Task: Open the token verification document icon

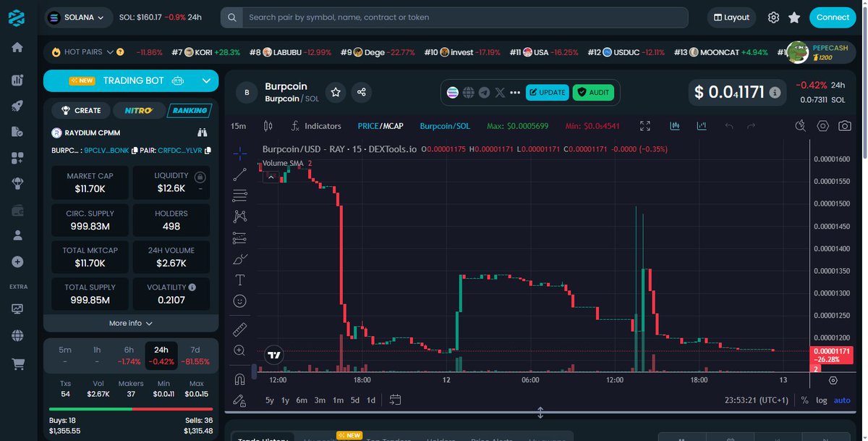Action: click(17, 131)
